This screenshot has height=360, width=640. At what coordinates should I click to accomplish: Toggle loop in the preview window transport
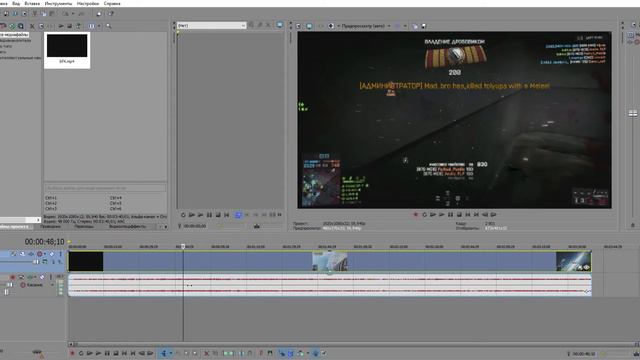point(424,214)
